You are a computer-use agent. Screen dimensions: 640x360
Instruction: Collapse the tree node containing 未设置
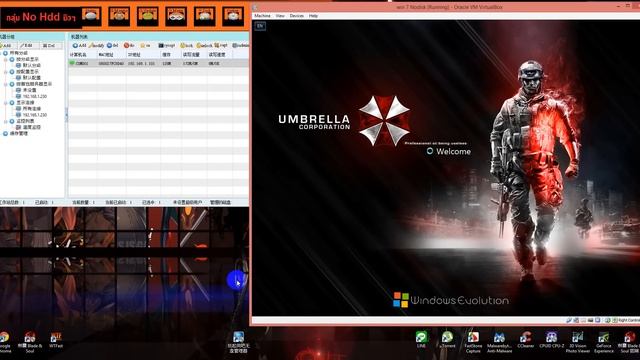pos(6,84)
